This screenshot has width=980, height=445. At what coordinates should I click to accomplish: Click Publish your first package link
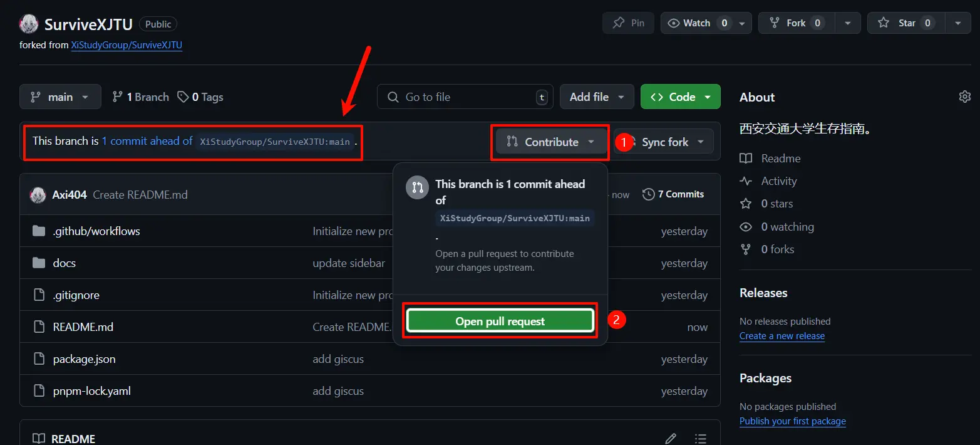click(793, 421)
